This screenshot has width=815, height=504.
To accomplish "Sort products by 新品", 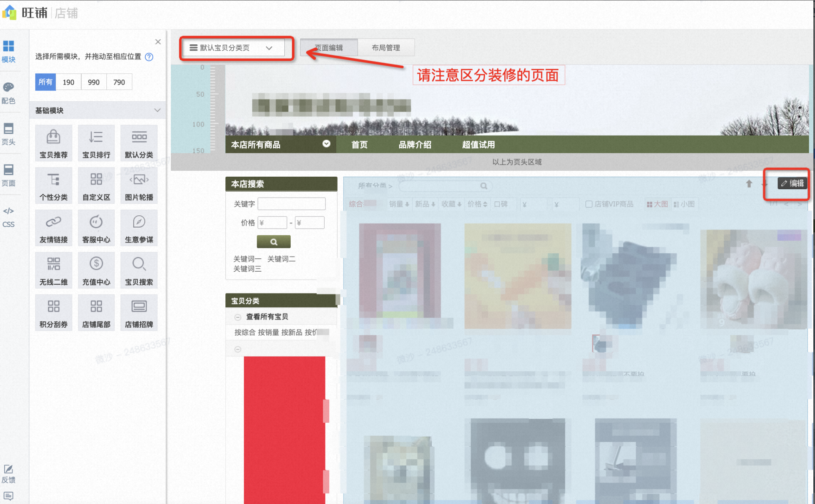I will tap(425, 204).
